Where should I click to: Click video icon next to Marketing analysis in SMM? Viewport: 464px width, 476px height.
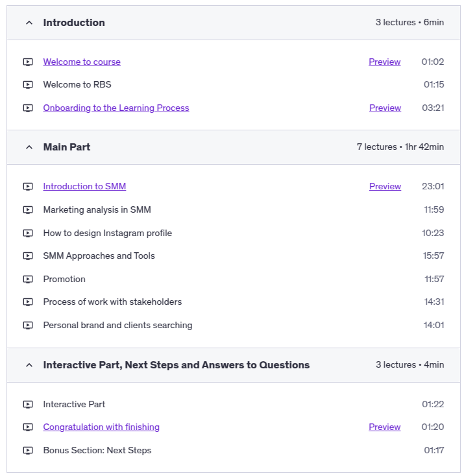pos(28,210)
